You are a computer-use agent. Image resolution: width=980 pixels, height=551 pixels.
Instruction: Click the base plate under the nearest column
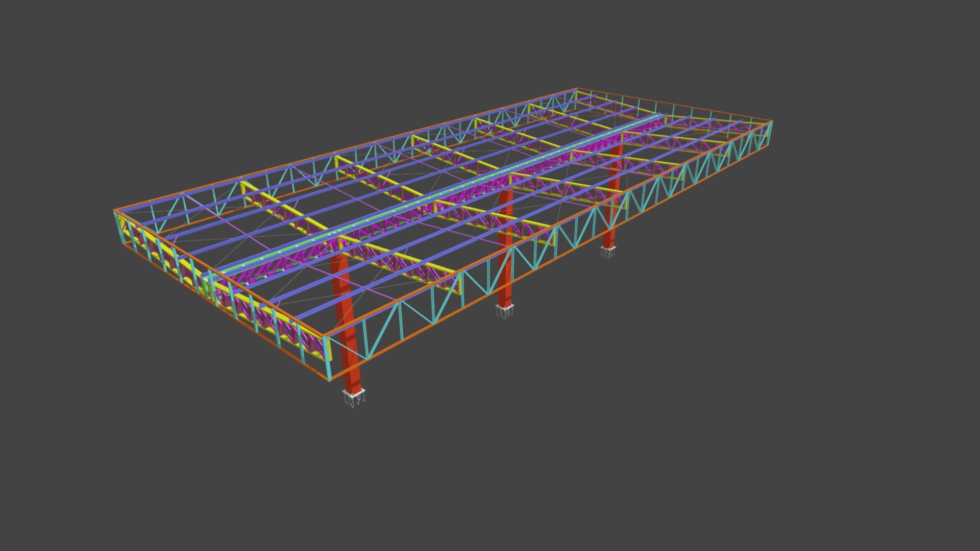click(353, 394)
